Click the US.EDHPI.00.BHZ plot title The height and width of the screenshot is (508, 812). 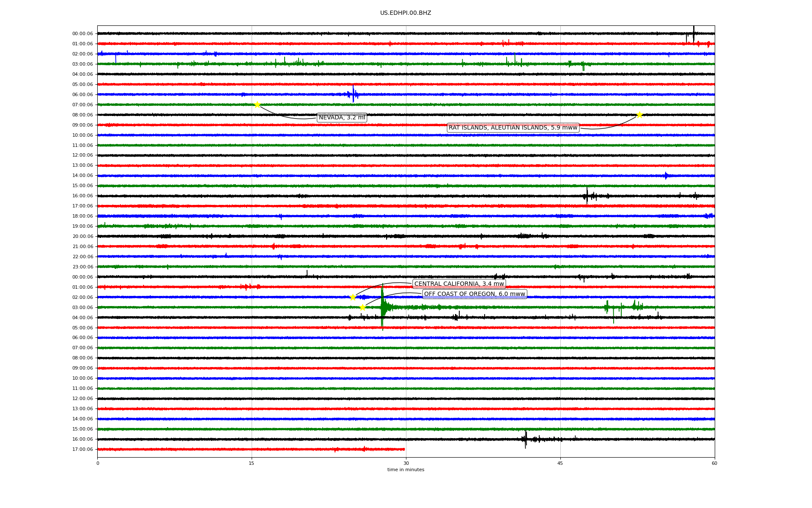[405, 13]
